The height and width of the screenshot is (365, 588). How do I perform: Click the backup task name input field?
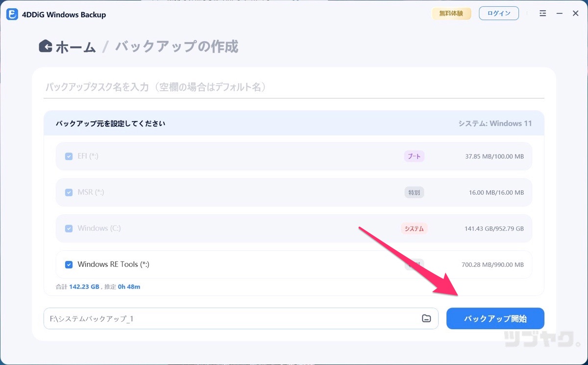(196, 87)
